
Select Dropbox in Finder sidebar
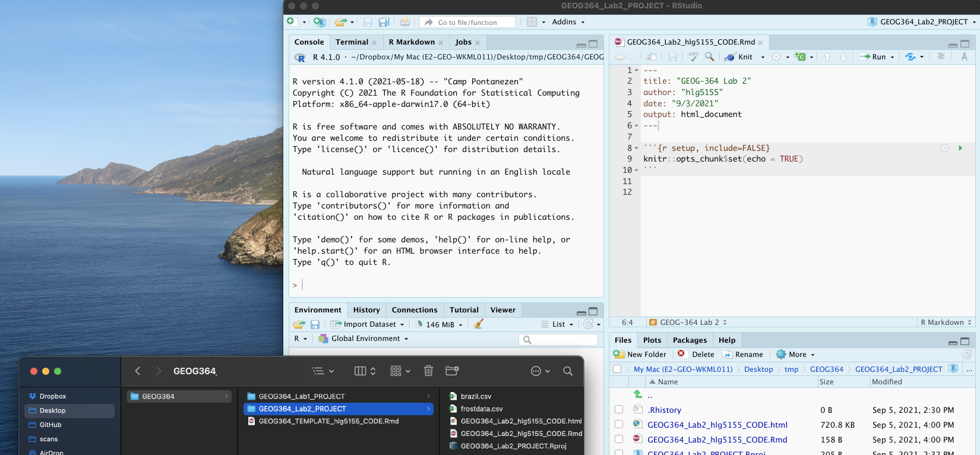click(53, 396)
